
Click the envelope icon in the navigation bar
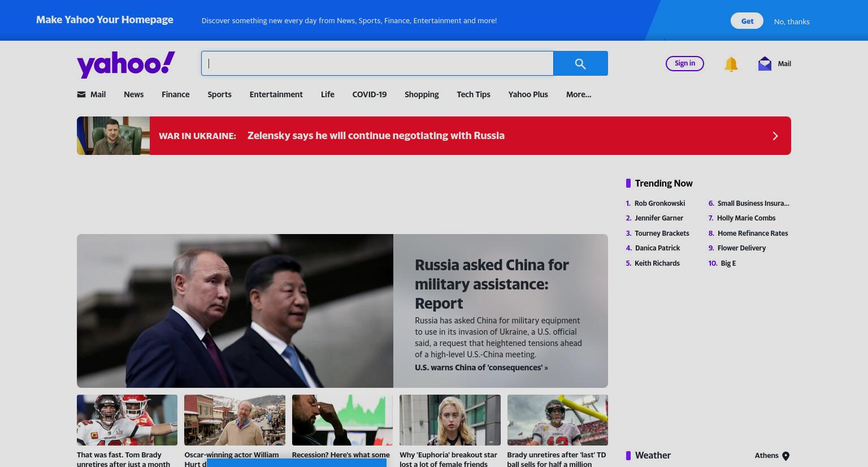coord(81,94)
